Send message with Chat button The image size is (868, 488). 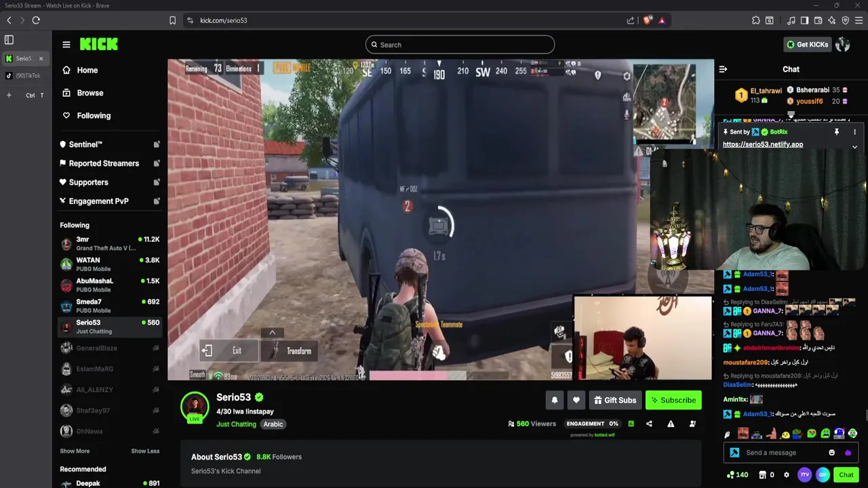tap(846, 475)
